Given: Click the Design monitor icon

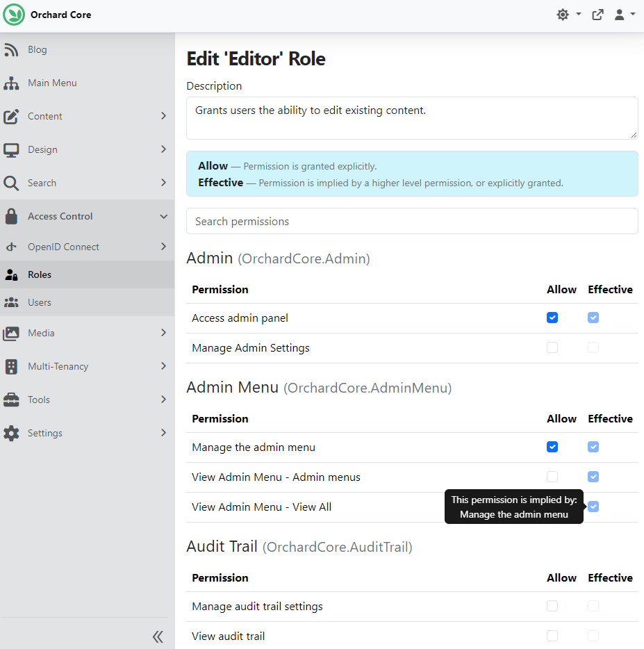Looking at the screenshot, I should pos(11,150).
